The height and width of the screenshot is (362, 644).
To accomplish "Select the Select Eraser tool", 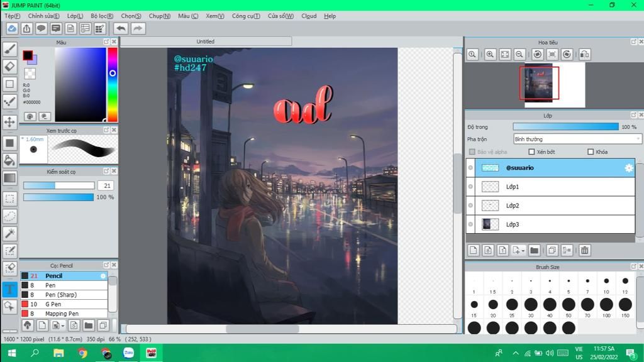I will click(10, 268).
